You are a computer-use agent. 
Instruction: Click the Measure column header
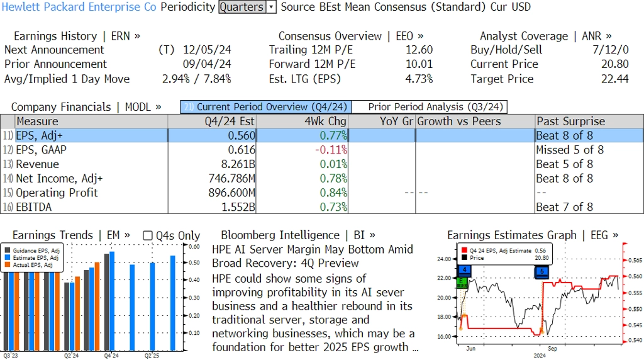click(x=91, y=121)
